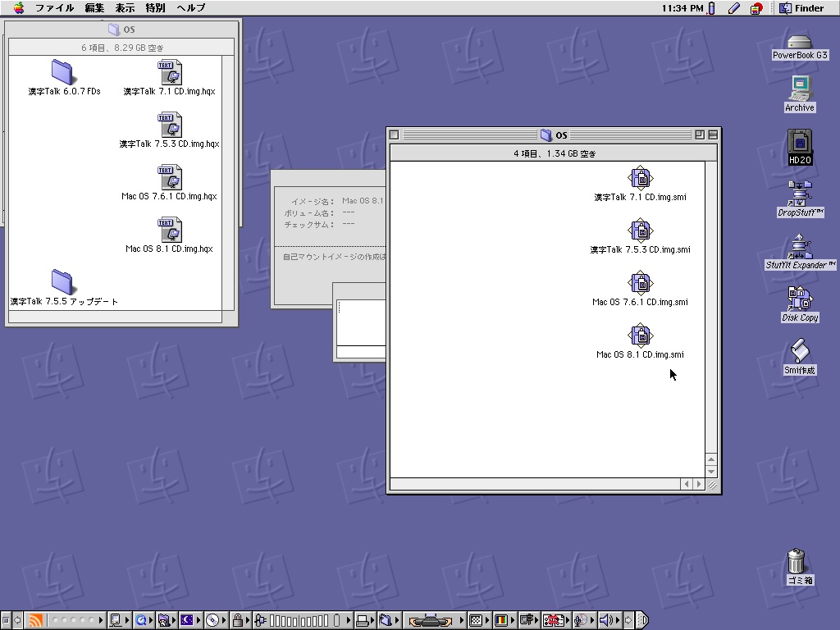Select the Archive server volume icon
The image size is (840, 630).
click(x=800, y=89)
